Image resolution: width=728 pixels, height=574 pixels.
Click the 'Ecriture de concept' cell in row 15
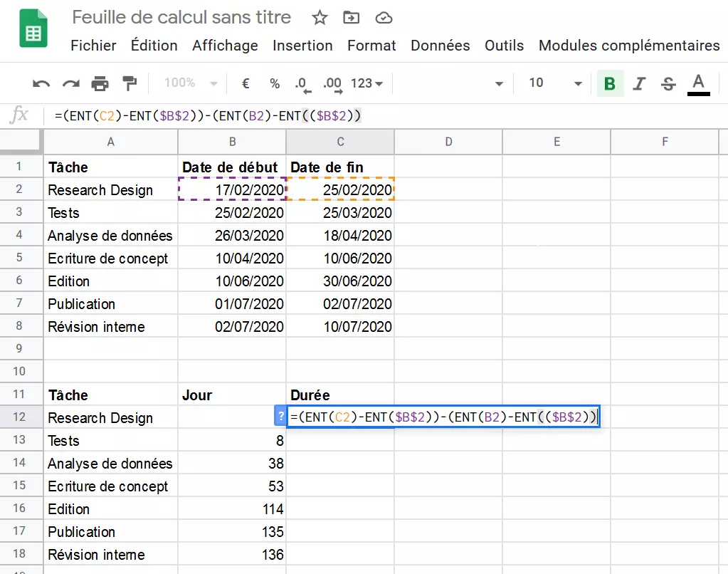110,485
